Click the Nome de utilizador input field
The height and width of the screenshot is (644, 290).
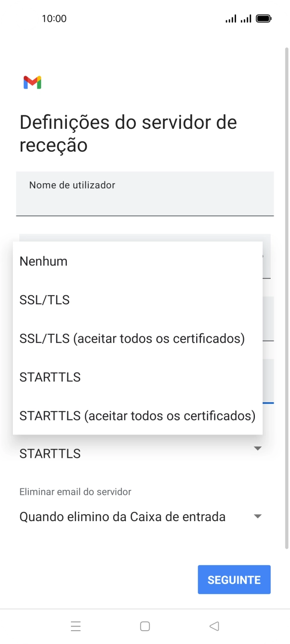145,194
